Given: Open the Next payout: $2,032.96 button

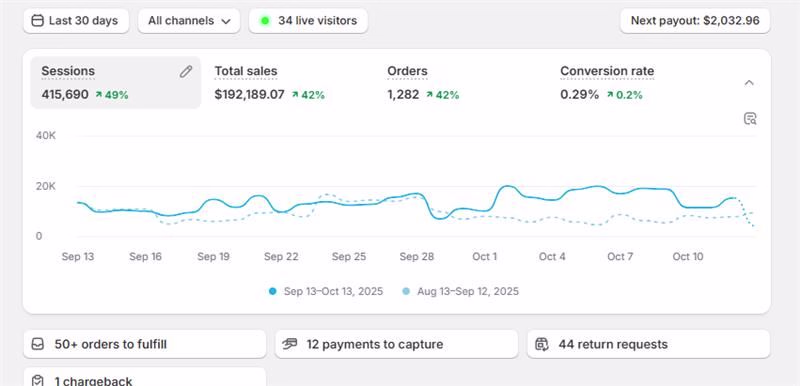Looking at the screenshot, I should point(695,21).
